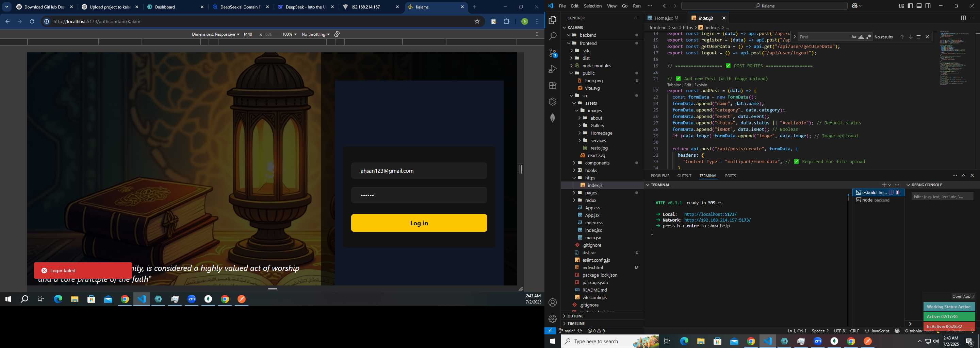View site information icon in the address bar

click(46, 22)
